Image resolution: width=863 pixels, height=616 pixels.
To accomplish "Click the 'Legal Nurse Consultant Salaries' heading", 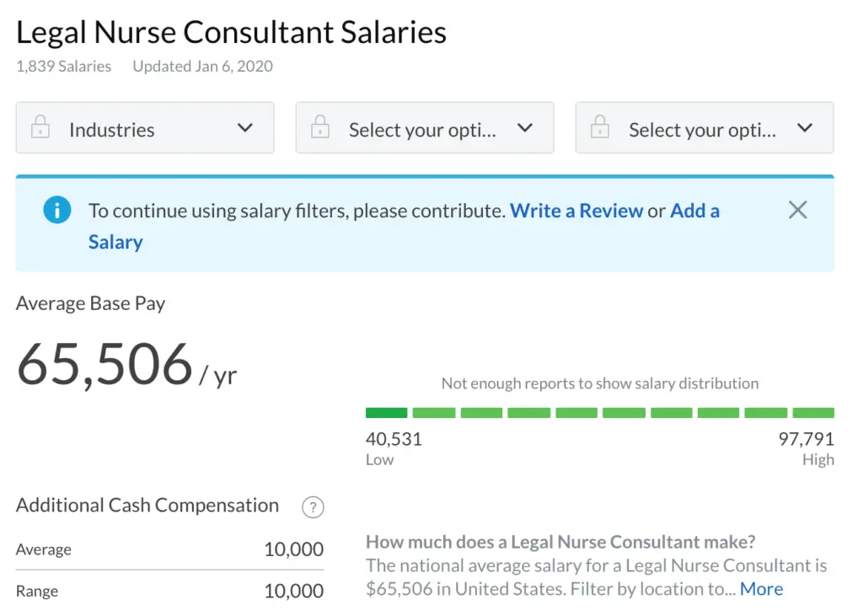I will click(x=232, y=32).
